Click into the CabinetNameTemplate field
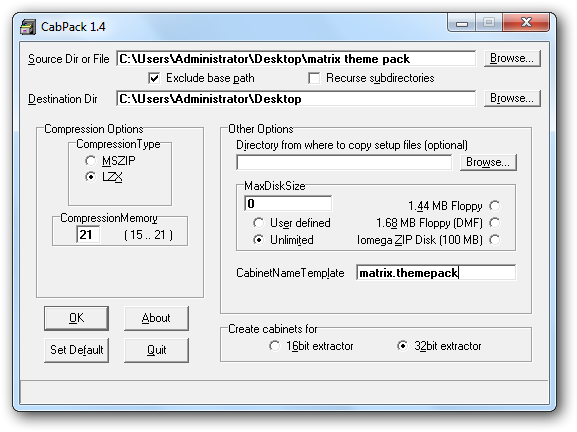 [436, 273]
